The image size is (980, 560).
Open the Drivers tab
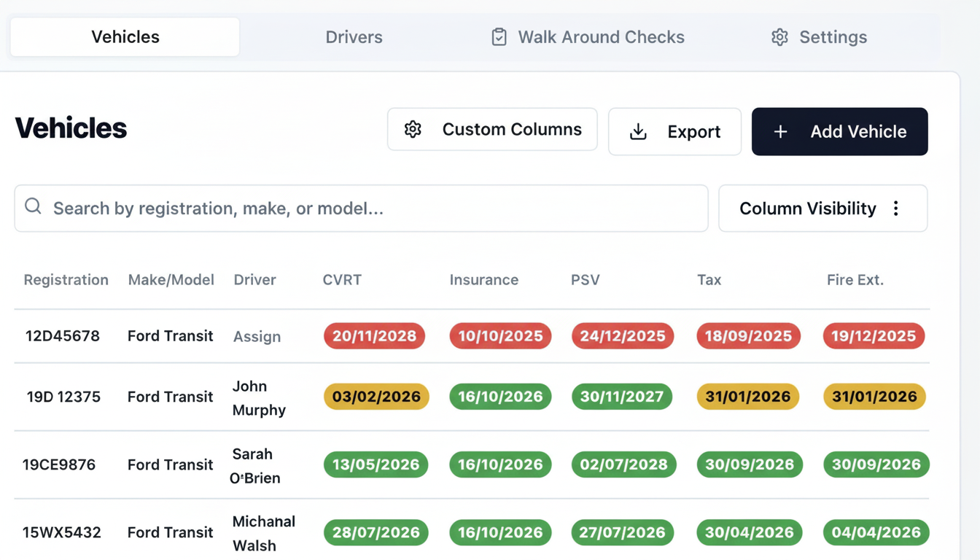pyautogui.click(x=354, y=37)
